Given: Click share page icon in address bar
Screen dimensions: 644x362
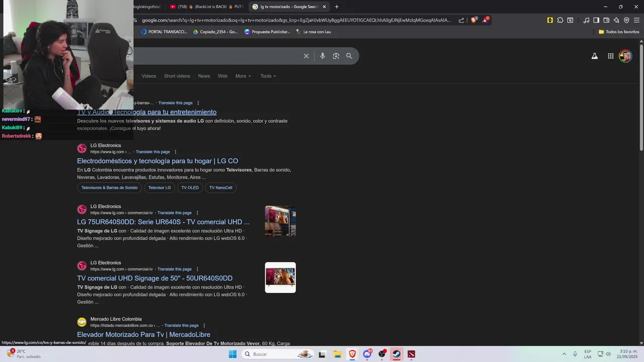Looking at the screenshot, I should coord(461,20).
